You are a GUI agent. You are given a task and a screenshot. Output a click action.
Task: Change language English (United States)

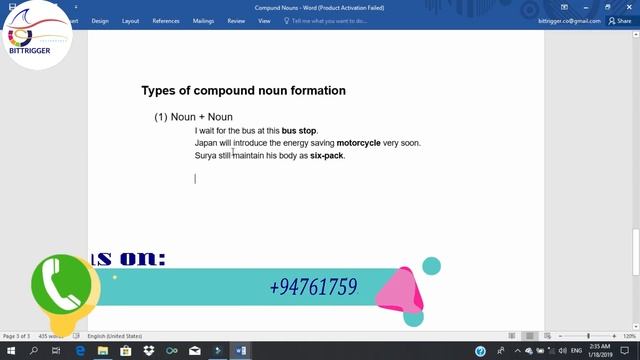(x=115, y=336)
